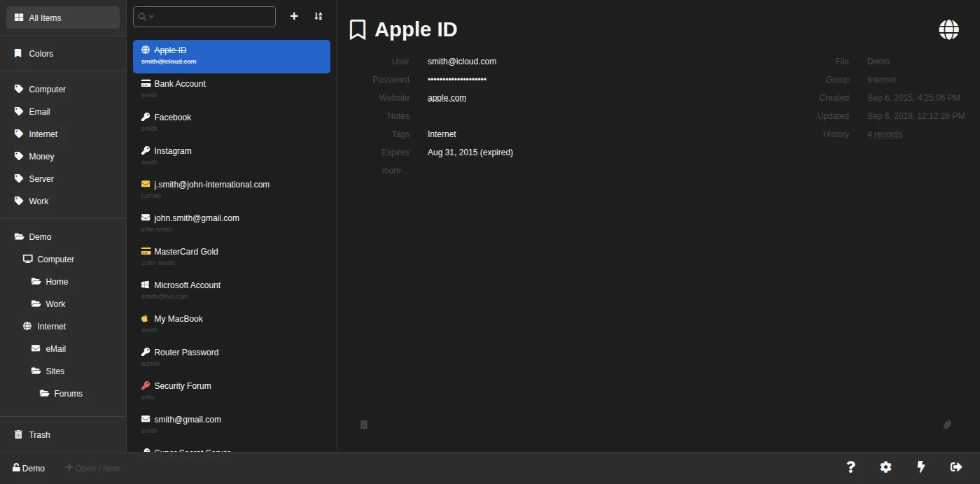Image resolution: width=980 pixels, height=484 pixels.
Task: Click the add new entry plus icon
Action: [294, 16]
